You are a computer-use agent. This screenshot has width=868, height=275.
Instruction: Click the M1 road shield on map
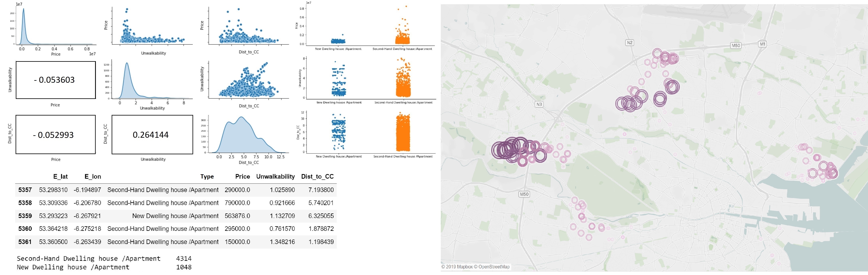[x=763, y=44]
